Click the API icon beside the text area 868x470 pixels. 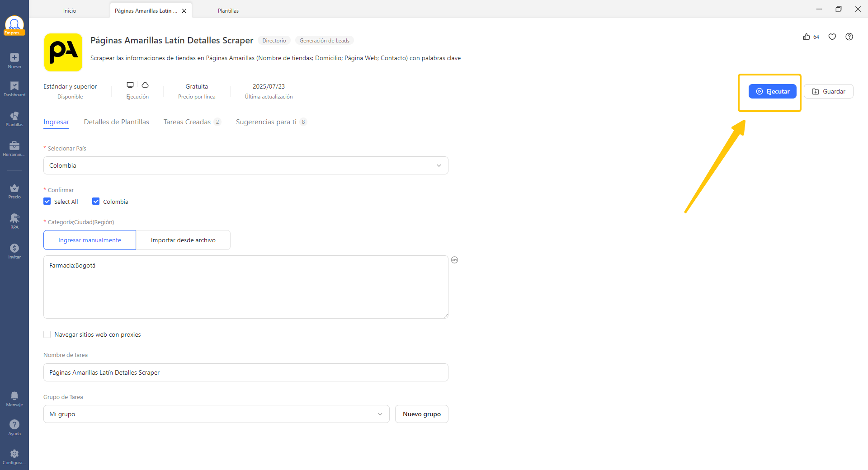pos(455,260)
